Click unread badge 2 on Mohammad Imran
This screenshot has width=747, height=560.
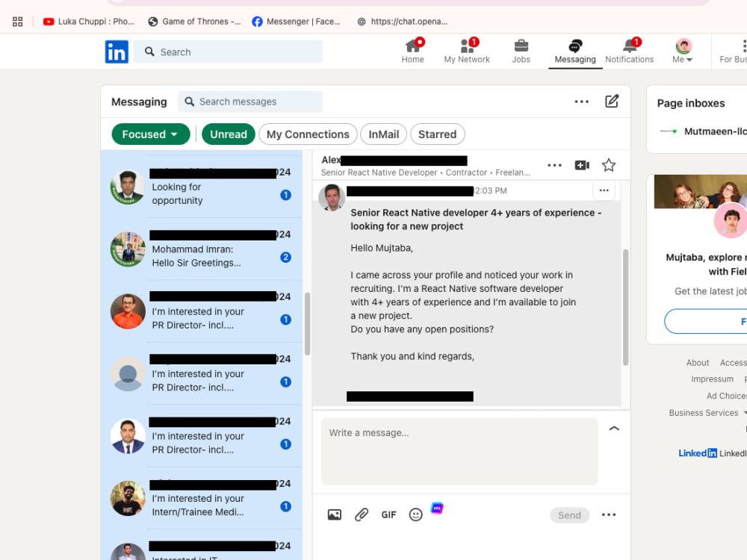pyautogui.click(x=285, y=257)
